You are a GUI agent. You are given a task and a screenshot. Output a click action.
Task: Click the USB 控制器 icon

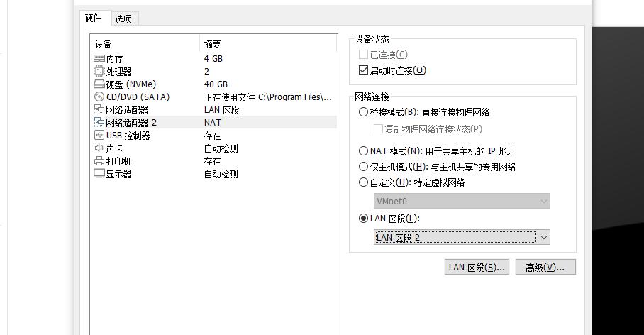pyautogui.click(x=99, y=136)
